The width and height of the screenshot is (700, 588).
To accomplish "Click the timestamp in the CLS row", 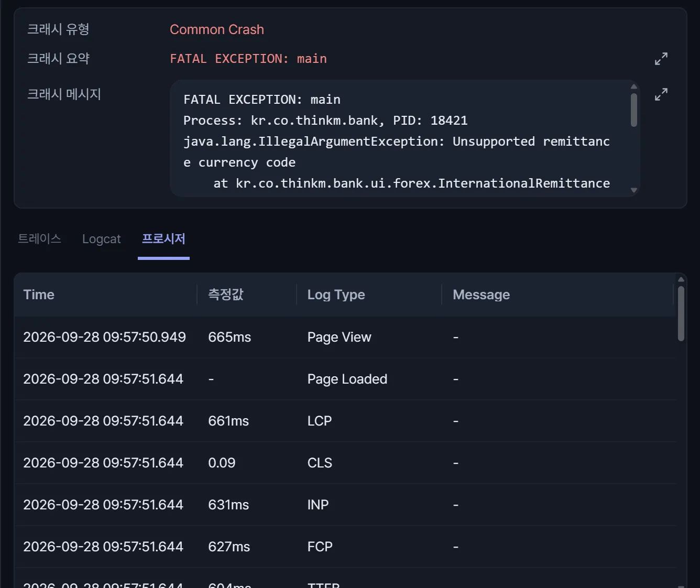I will point(103,463).
